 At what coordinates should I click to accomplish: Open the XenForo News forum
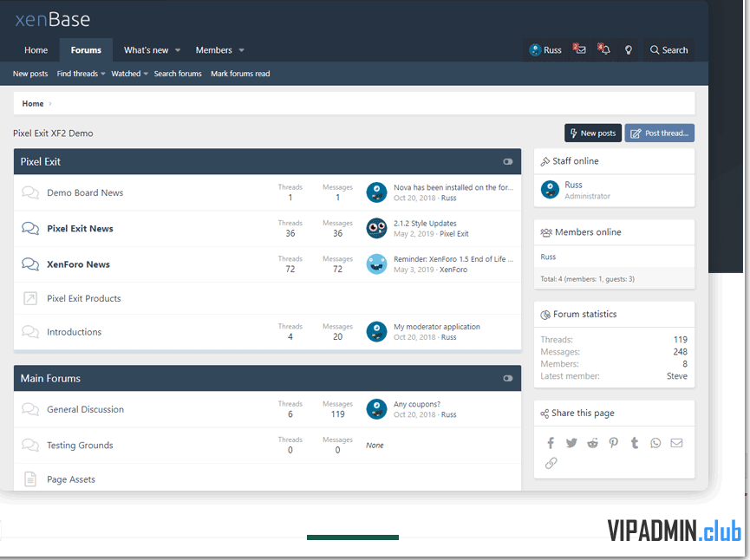(78, 264)
